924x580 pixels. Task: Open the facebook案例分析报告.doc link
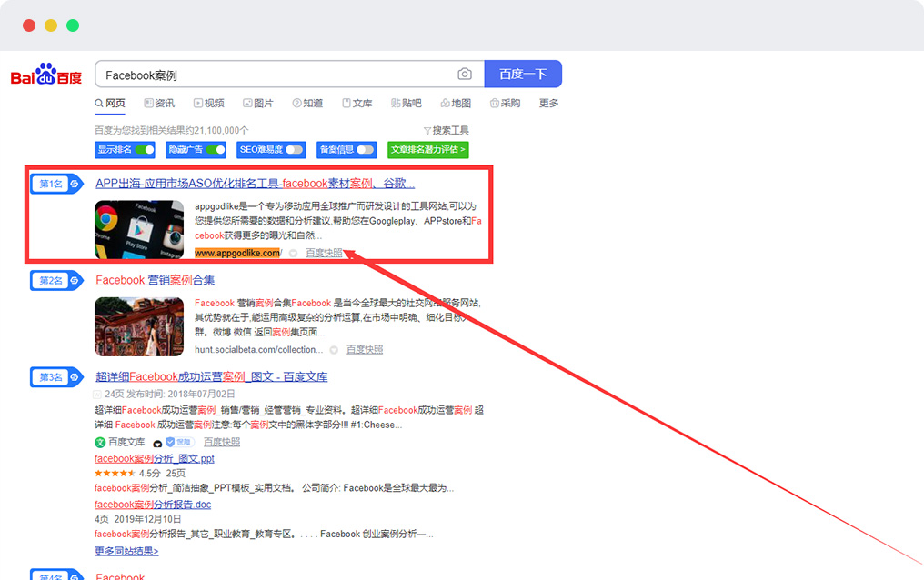tap(153, 504)
